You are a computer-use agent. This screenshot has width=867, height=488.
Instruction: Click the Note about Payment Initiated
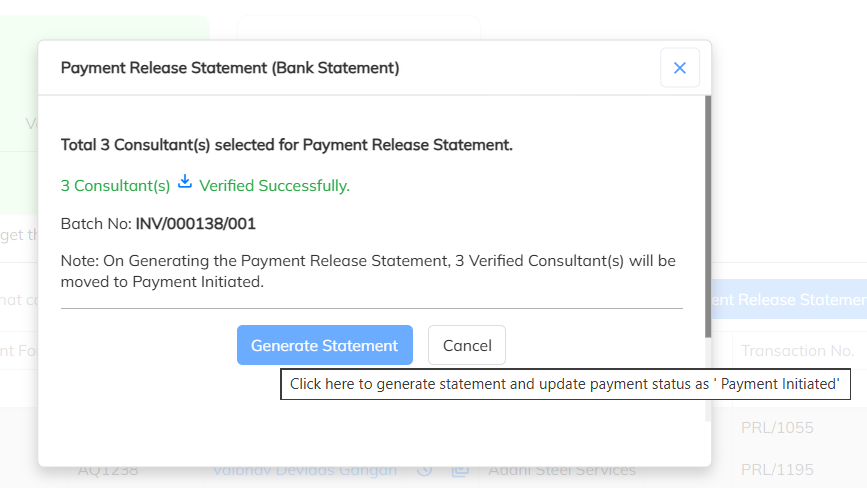[368, 271]
